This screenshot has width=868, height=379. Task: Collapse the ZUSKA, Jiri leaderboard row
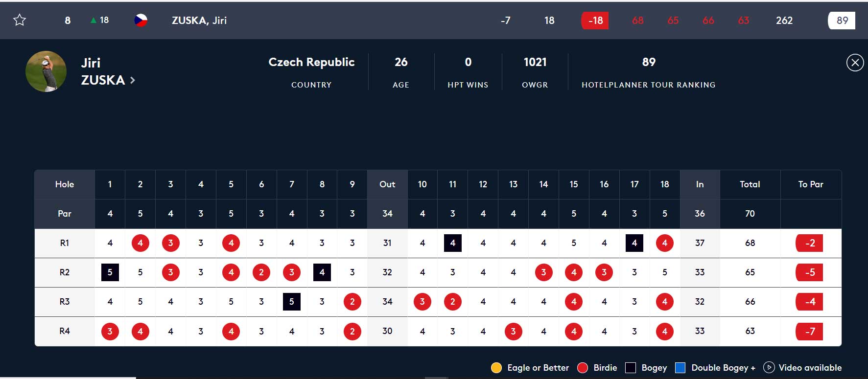tap(199, 21)
